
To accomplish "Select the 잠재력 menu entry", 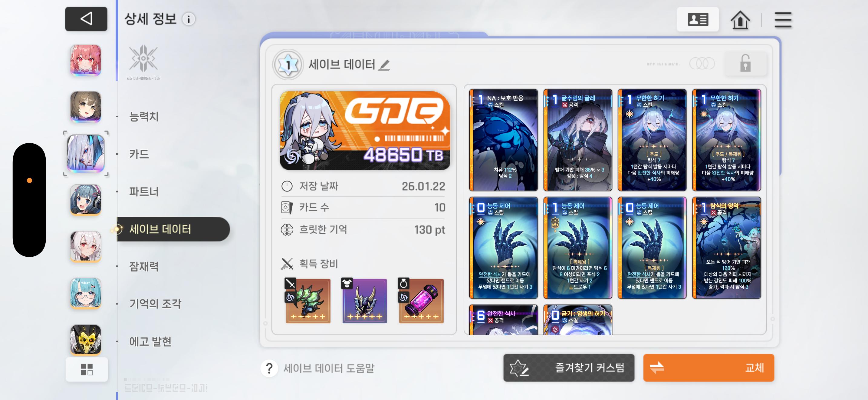I will point(144,266).
